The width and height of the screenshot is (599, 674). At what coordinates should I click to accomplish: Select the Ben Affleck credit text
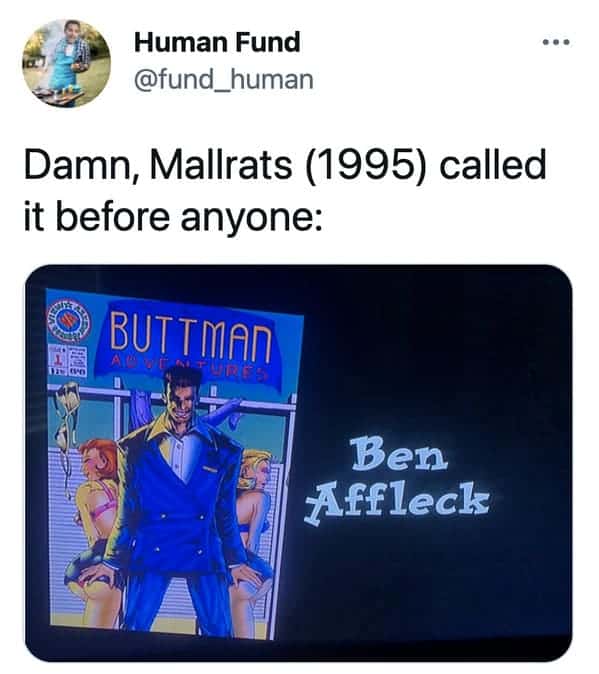coord(397,481)
